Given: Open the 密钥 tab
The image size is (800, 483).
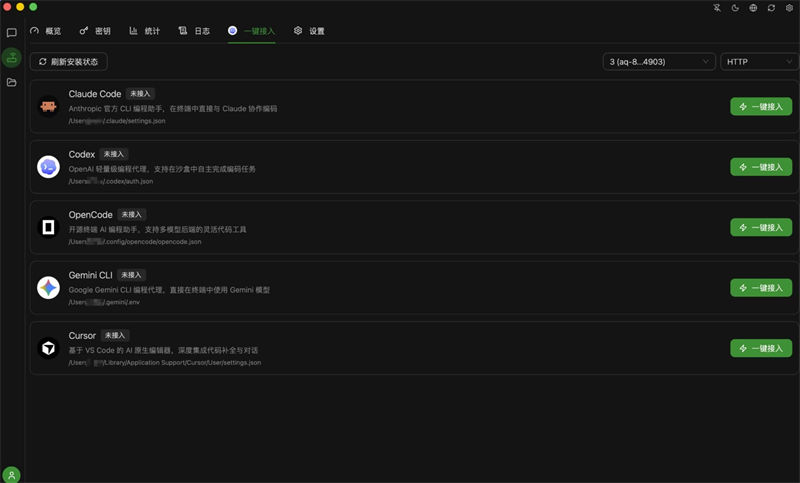Looking at the screenshot, I should (x=95, y=31).
